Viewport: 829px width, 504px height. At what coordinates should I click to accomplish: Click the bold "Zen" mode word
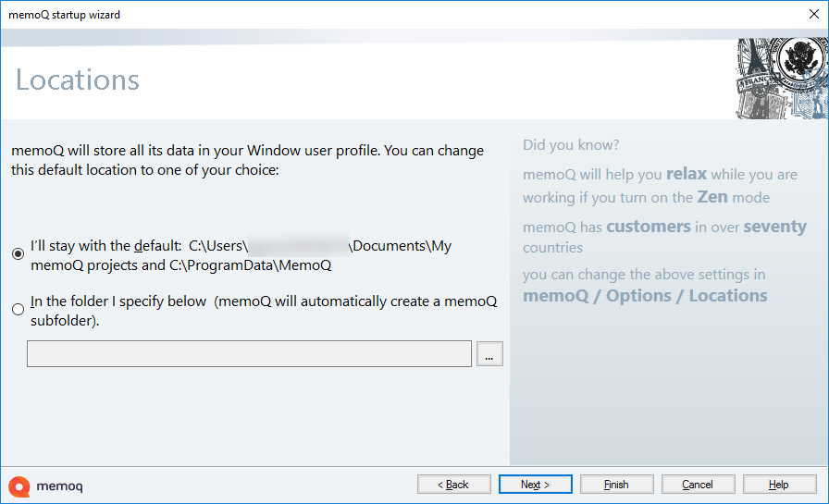[x=711, y=197]
